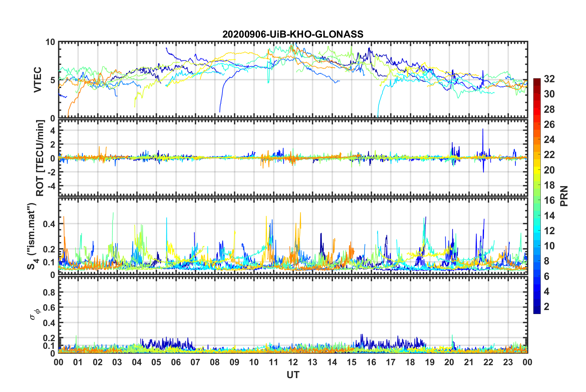Click the PRN colorbar label
This screenshot has height=392, width=586.
tap(564, 196)
